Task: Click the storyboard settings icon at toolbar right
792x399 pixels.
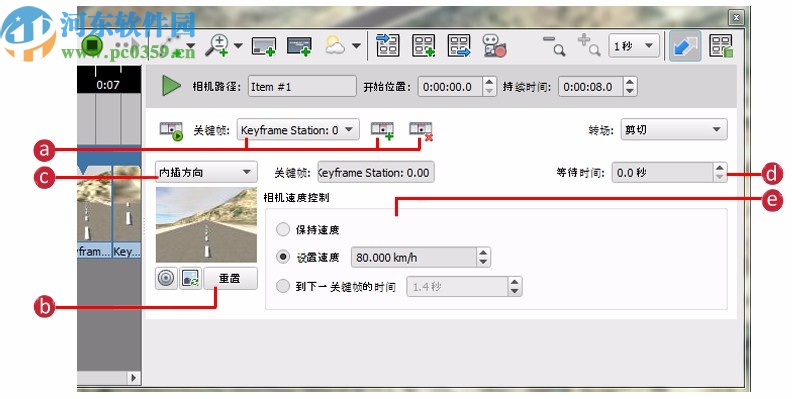Action: pyautogui.click(x=721, y=45)
